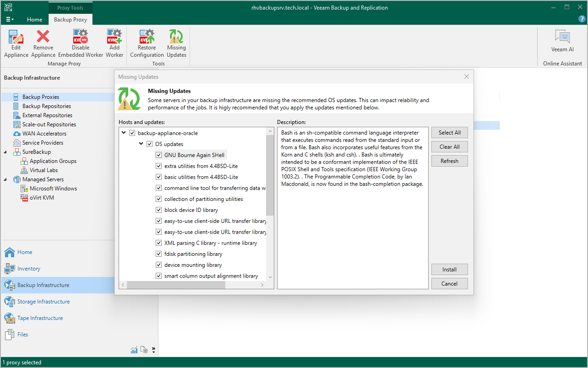
Task: Select the Backup Proxy ribbon tab
Action: click(71, 20)
